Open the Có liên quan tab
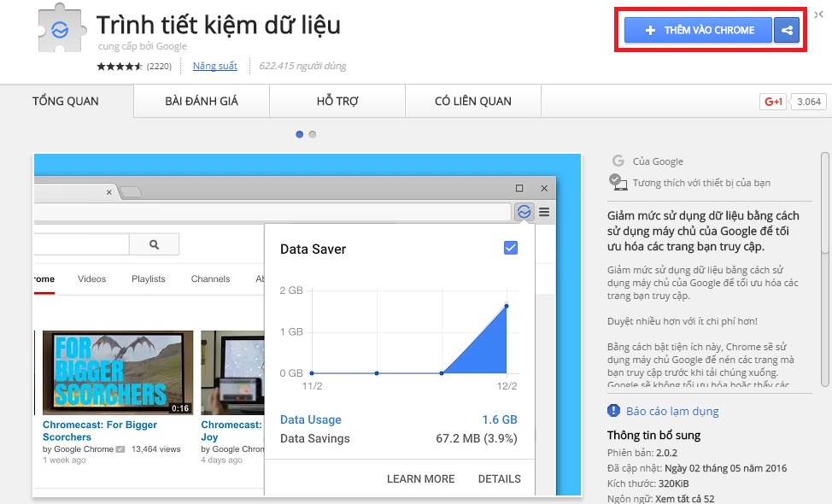Image resolution: width=832 pixels, height=504 pixels. [473, 102]
